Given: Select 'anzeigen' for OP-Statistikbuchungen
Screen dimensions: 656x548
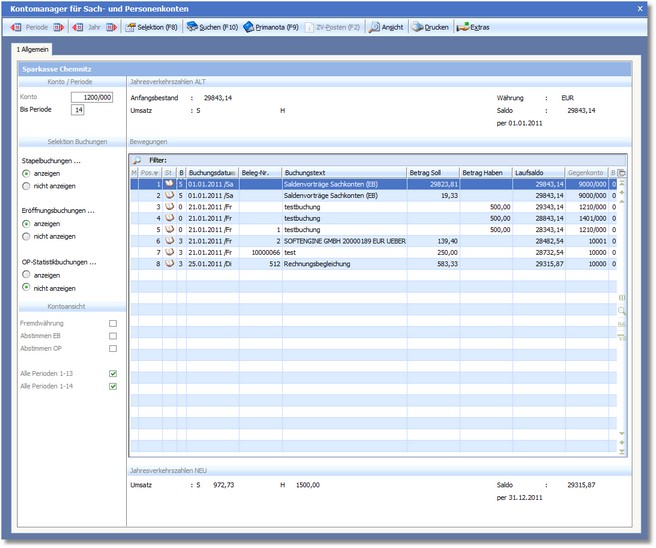Looking at the screenshot, I should click(x=27, y=275).
